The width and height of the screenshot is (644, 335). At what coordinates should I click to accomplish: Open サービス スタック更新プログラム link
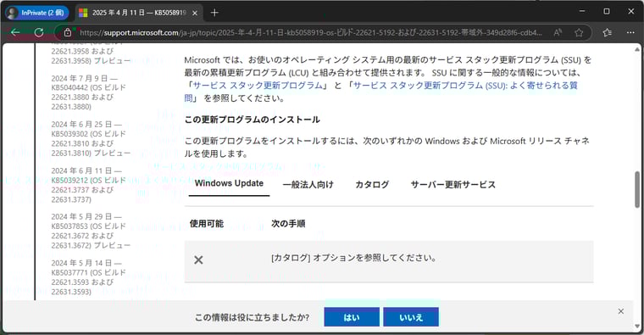(258, 86)
